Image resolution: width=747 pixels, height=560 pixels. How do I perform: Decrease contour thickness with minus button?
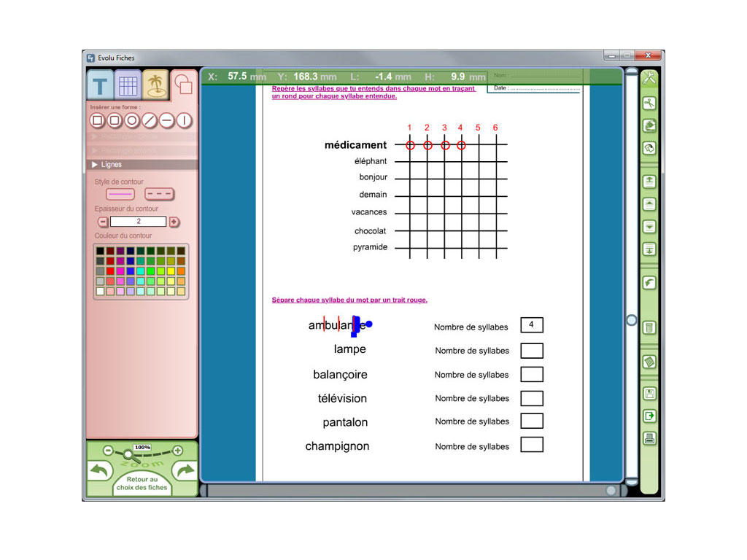coord(103,222)
